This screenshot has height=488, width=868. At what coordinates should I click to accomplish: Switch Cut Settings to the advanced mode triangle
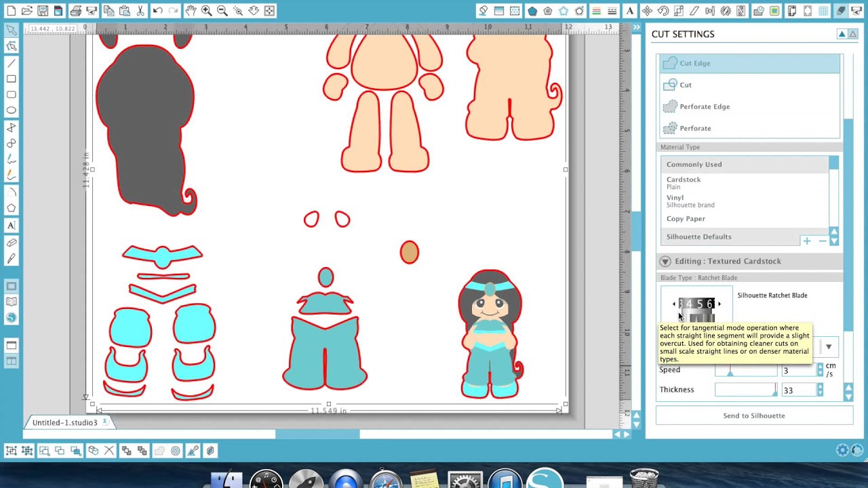(x=852, y=34)
